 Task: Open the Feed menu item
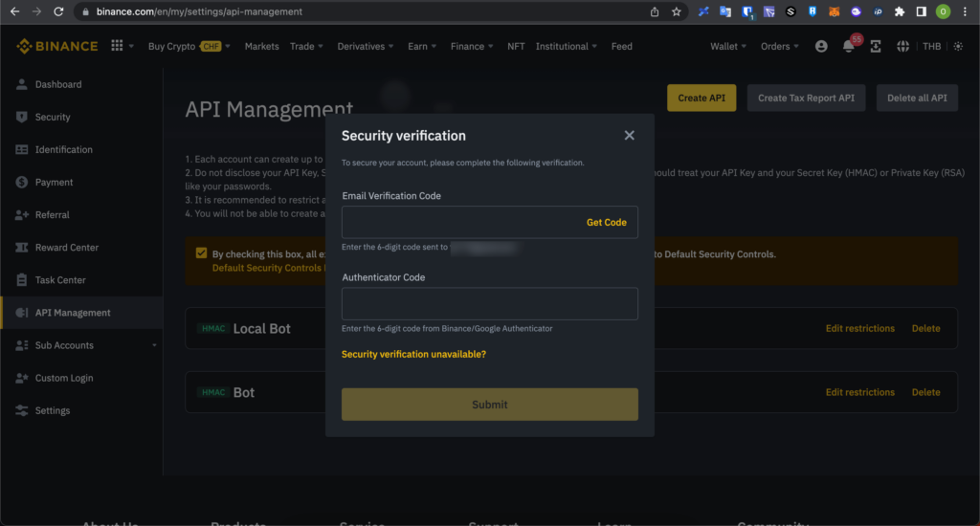pyautogui.click(x=621, y=46)
